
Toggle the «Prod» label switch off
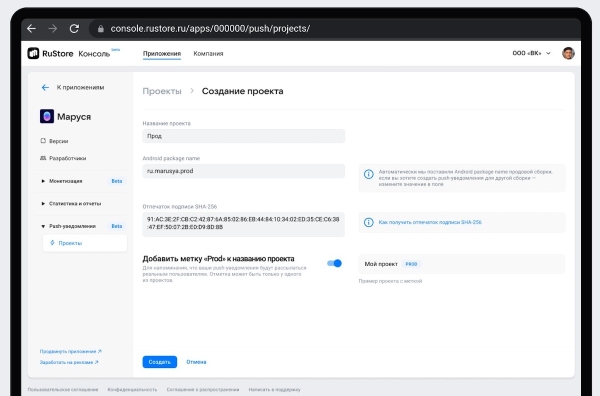point(334,263)
